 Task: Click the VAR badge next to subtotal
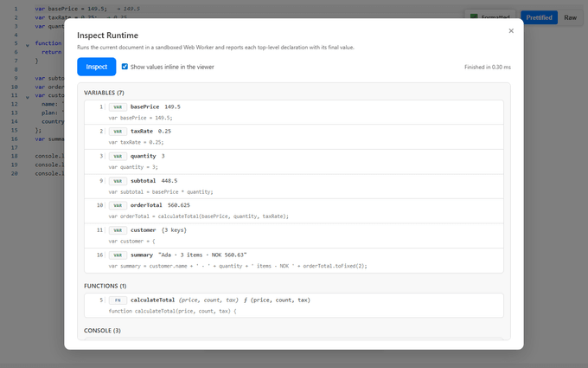(x=118, y=181)
